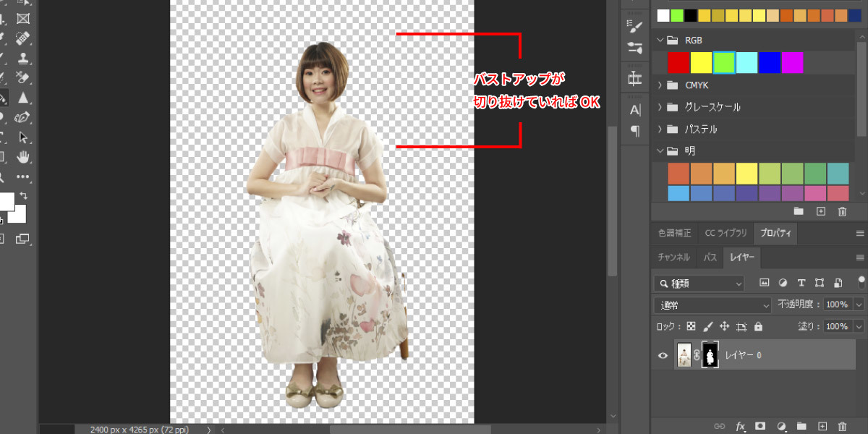Pick the red swatch in RGB group
This screenshot has height=434, width=868.
(x=678, y=62)
